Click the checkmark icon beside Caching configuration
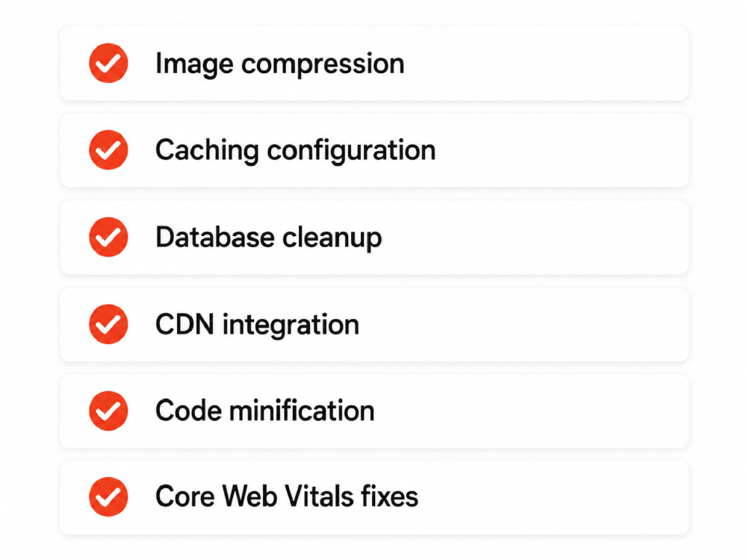747x560 pixels. [108, 149]
